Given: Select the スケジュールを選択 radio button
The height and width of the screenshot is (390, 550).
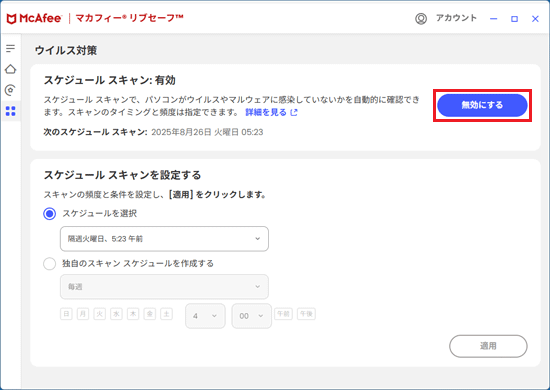Looking at the screenshot, I should point(49,214).
